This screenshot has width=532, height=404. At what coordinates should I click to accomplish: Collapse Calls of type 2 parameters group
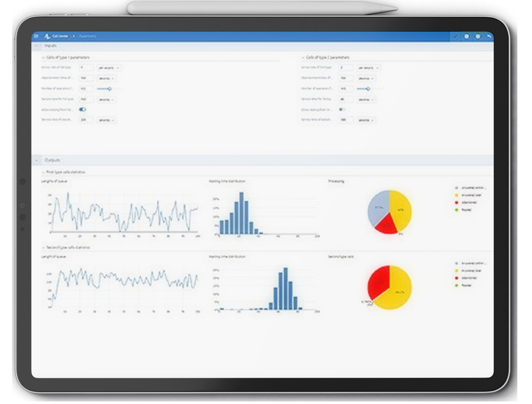[x=303, y=57]
